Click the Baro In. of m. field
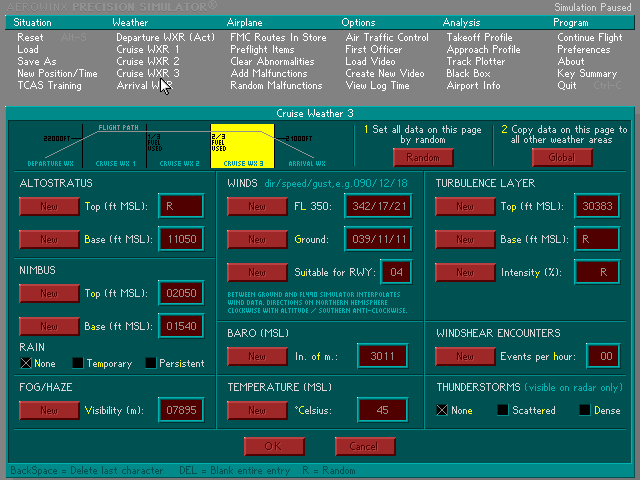The image size is (640, 480). (382, 356)
